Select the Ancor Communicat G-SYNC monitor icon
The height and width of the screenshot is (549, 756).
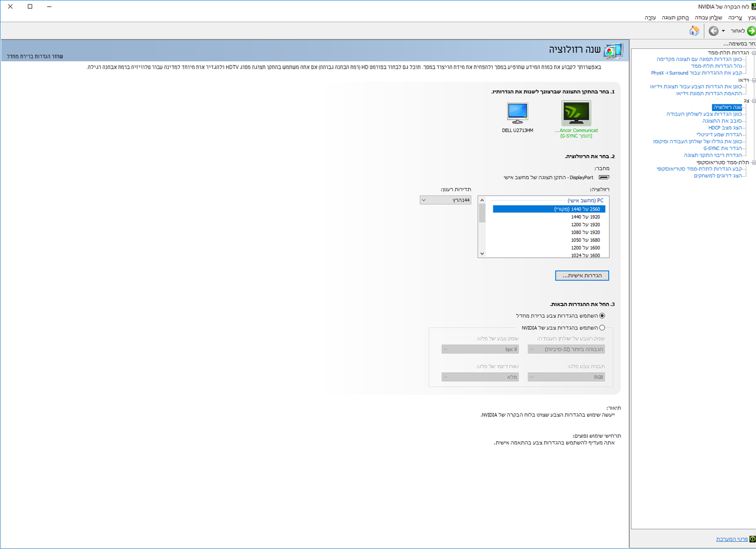[576, 113]
